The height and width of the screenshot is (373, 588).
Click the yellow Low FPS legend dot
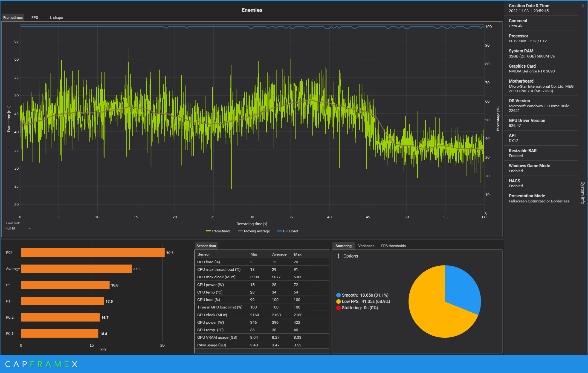338,301
